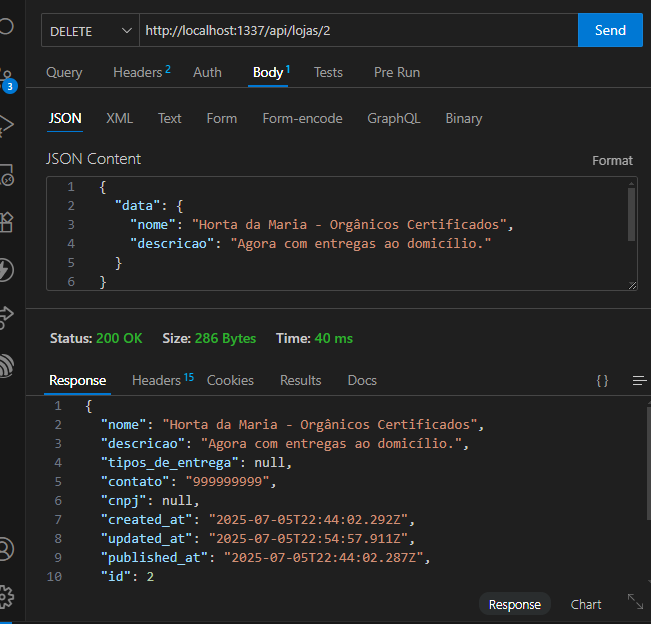Screen dimensions: 651x624
Task: Select XML body type
Action: [120, 119]
